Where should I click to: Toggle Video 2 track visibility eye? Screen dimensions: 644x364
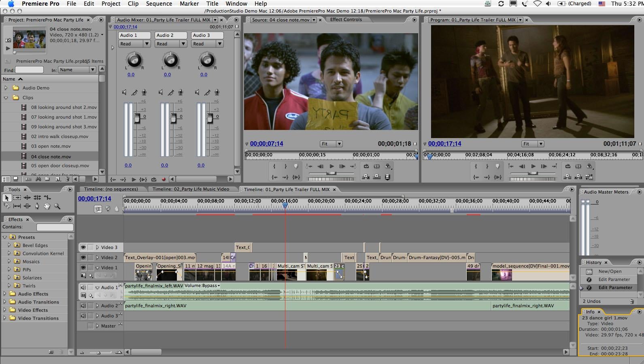tap(83, 258)
